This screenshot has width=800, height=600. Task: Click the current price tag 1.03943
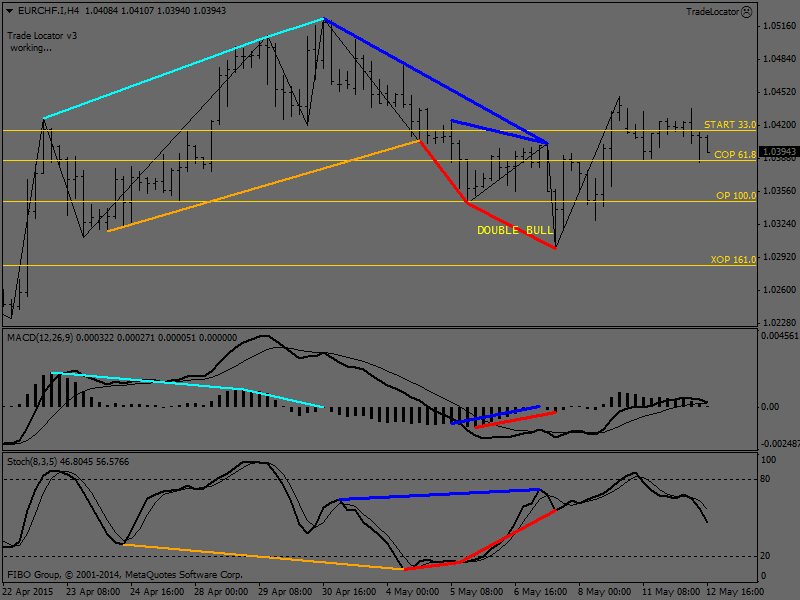tap(779, 152)
